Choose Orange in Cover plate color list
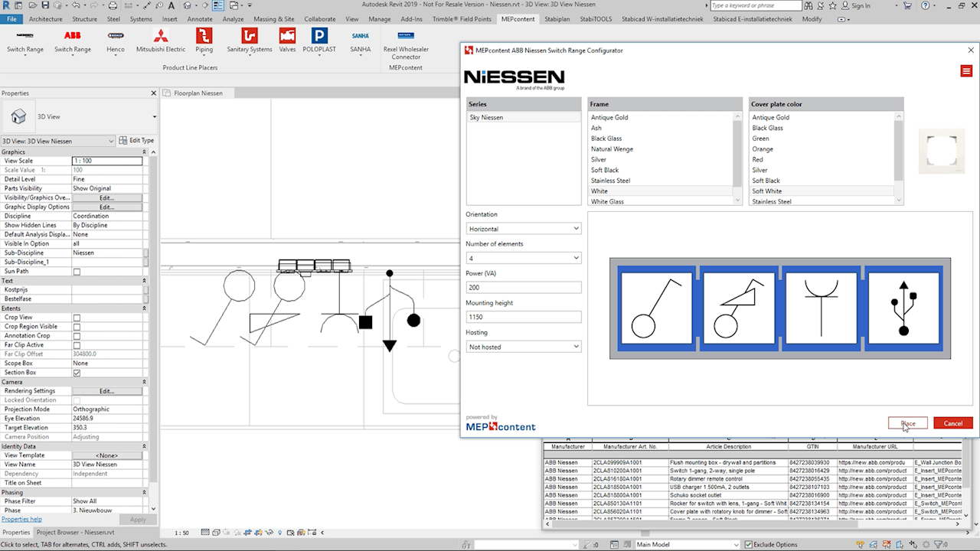 (763, 149)
